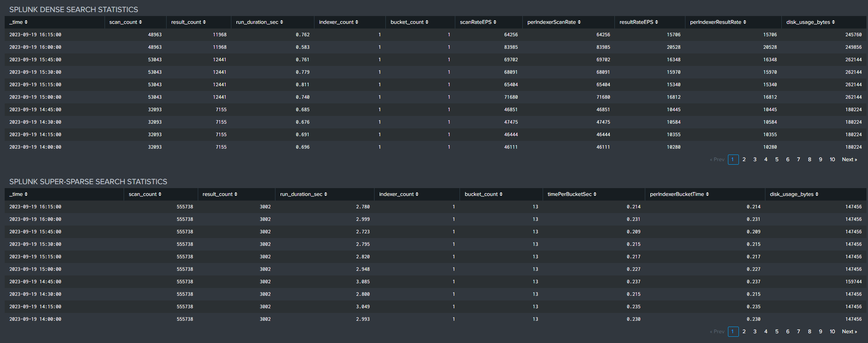Select run duration value 3.049

coord(363,307)
